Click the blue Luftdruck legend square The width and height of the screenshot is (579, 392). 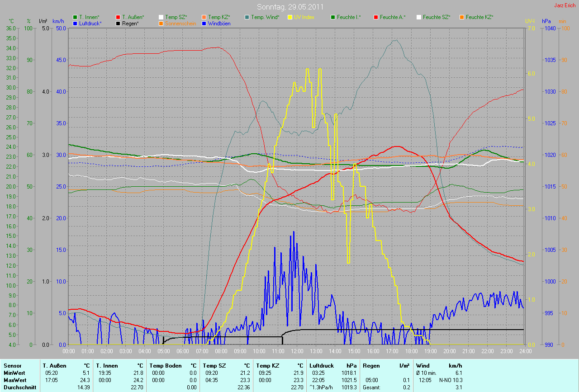pyautogui.click(x=75, y=23)
